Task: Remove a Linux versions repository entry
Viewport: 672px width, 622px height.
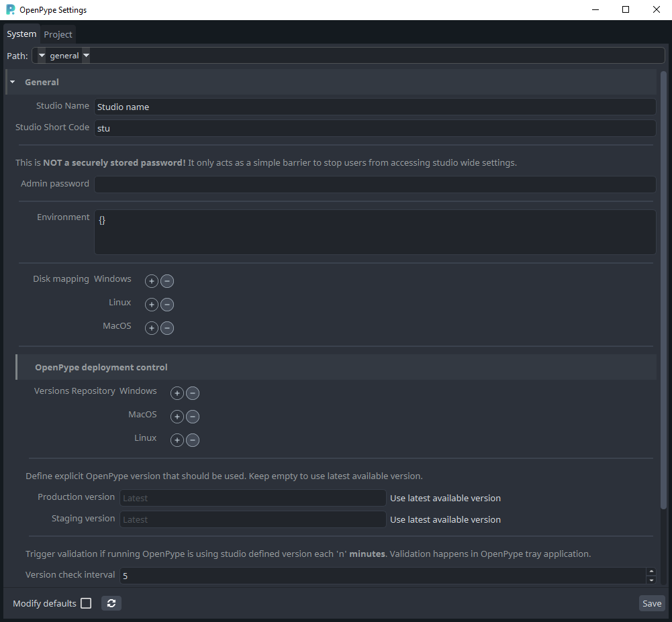Action: 193,439
